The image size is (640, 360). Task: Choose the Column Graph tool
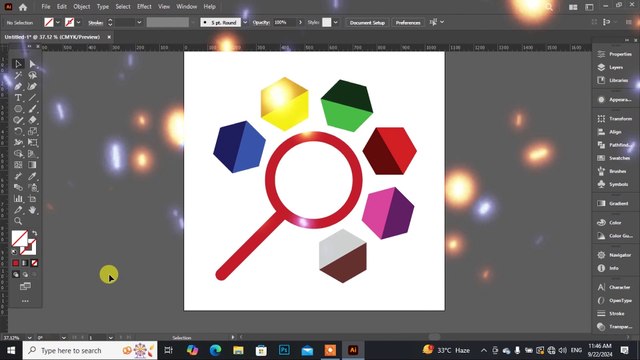[x=18, y=199]
